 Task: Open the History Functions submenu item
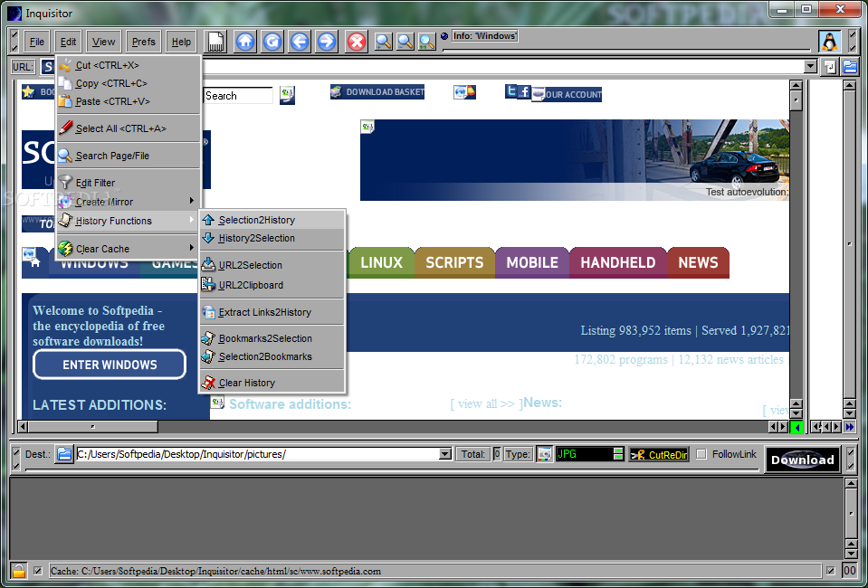[128, 221]
